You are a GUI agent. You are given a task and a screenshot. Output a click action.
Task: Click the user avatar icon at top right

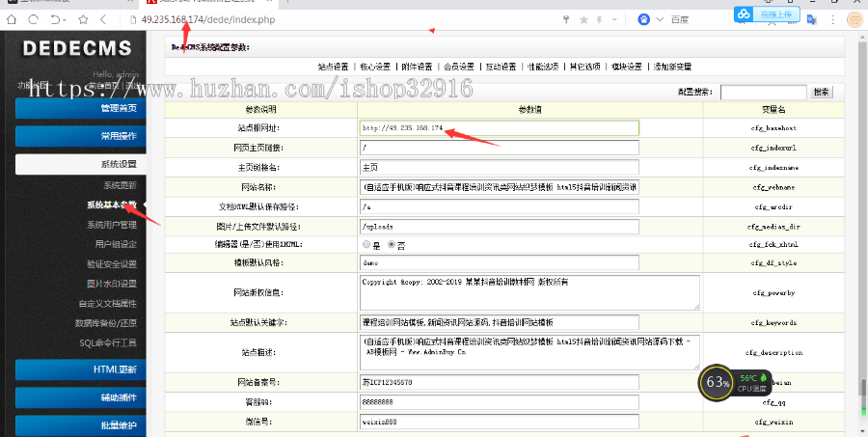point(854,18)
